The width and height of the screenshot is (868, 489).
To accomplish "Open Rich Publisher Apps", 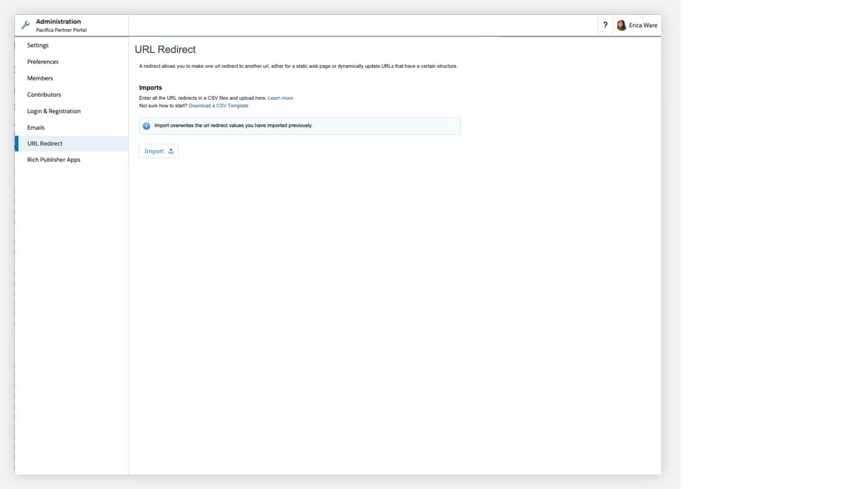I will tap(54, 160).
